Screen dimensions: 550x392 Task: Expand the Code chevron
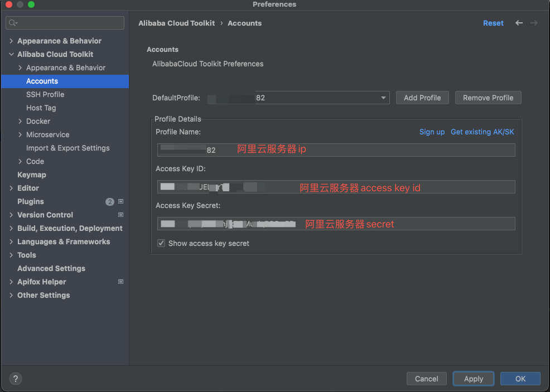click(x=20, y=161)
